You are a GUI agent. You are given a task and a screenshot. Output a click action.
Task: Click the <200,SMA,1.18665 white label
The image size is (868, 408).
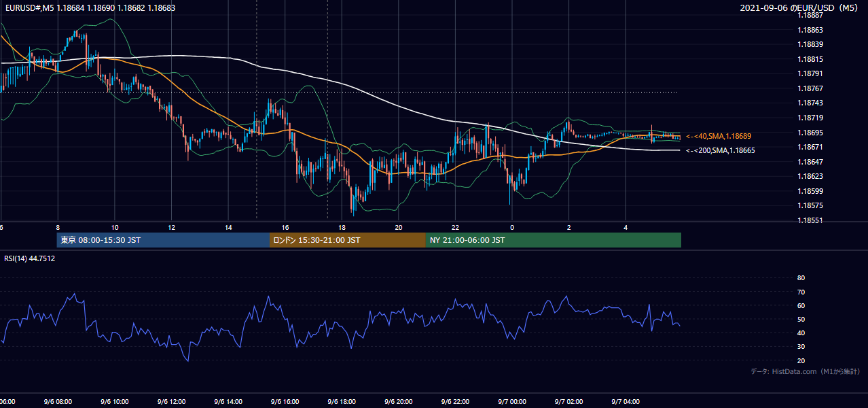pyautogui.click(x=720, y=150)
